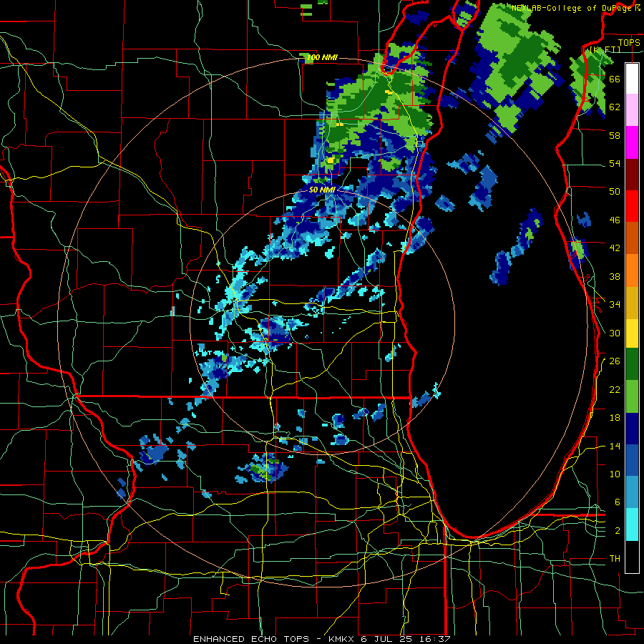Image resolution: width=644 pixels, height=644 pixels.
Task: Click the 100 NMI range ring label
Action: (322, 57)
